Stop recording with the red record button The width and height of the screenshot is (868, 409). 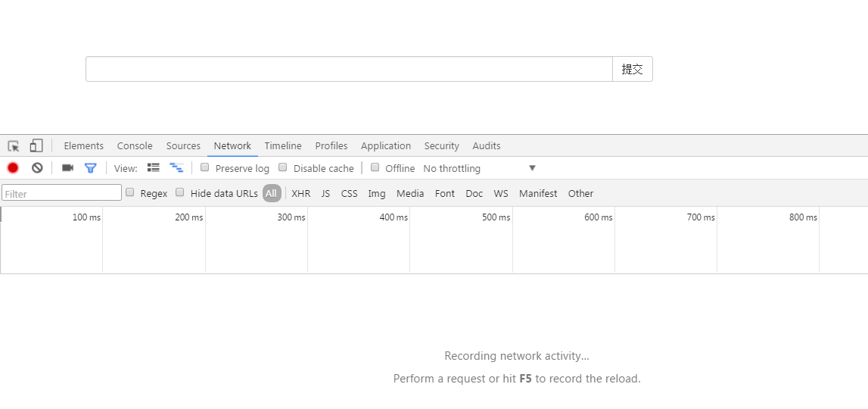point(13,168)
